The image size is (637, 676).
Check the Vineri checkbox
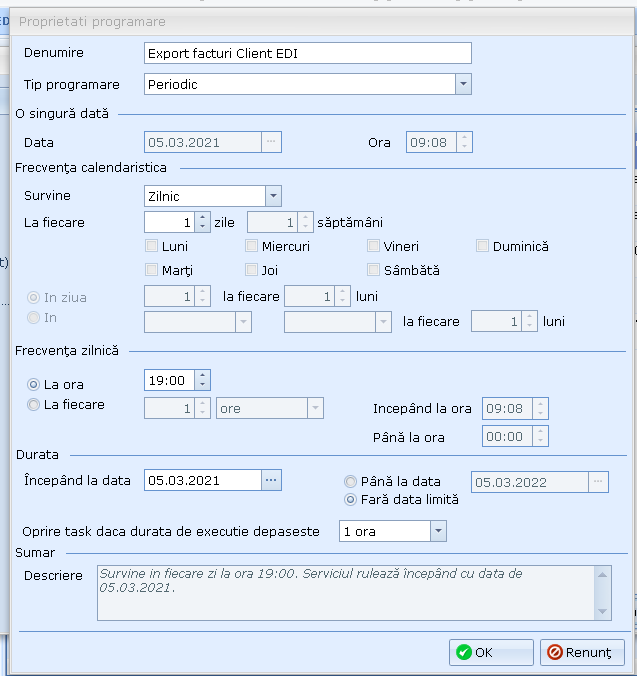373,246
